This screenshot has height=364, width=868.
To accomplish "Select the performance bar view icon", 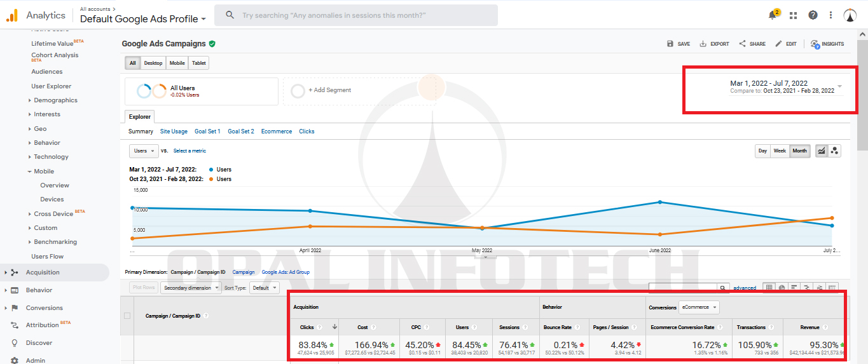I will [x=794, y=288].
